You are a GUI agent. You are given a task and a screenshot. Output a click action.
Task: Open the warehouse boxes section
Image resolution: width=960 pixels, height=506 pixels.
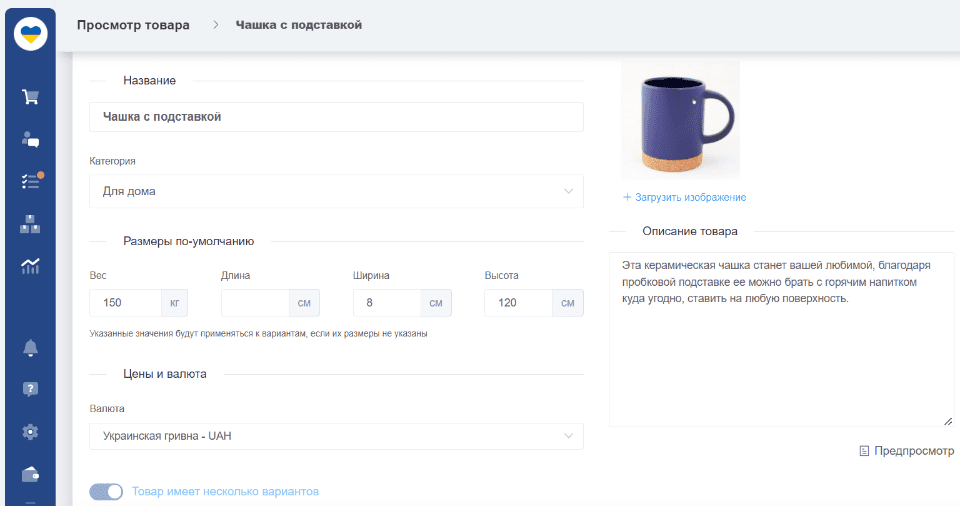point(30,224)
